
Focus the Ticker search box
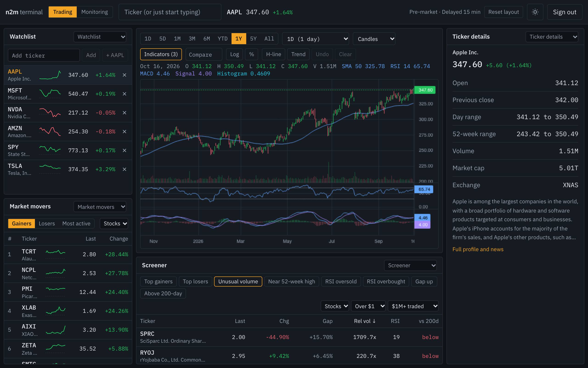(x=170, y=12)
